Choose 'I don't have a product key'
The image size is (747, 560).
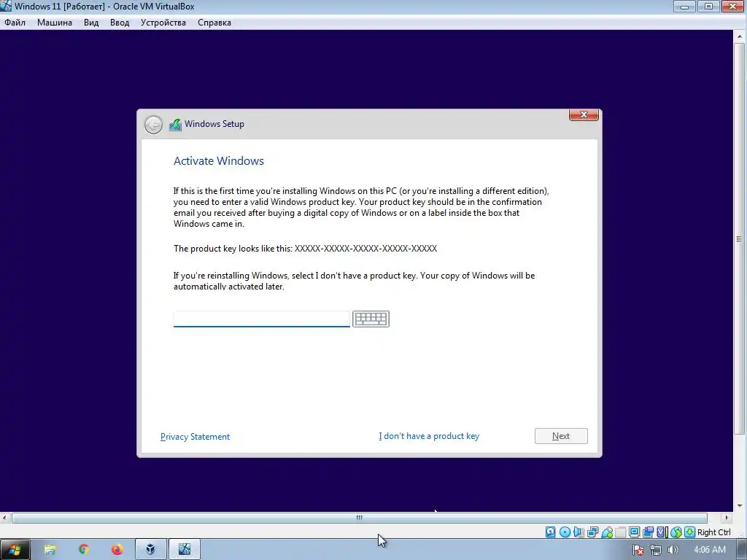pos(429,436)
